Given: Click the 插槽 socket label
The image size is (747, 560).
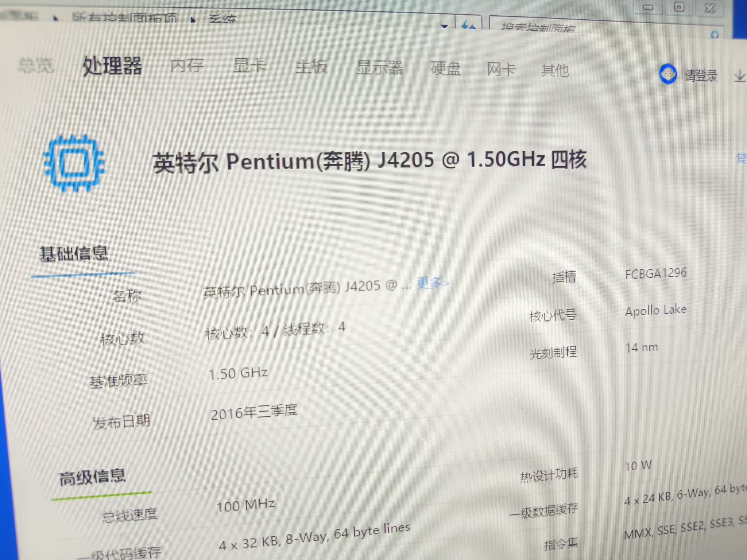Looking at the screenshot, I should click(564, 277).
